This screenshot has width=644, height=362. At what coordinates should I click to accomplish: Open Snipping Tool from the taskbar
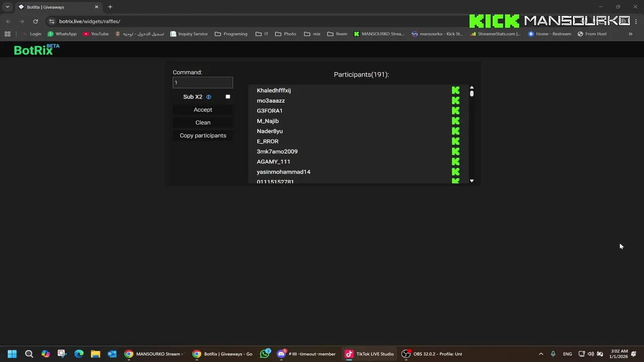[62, 354]
